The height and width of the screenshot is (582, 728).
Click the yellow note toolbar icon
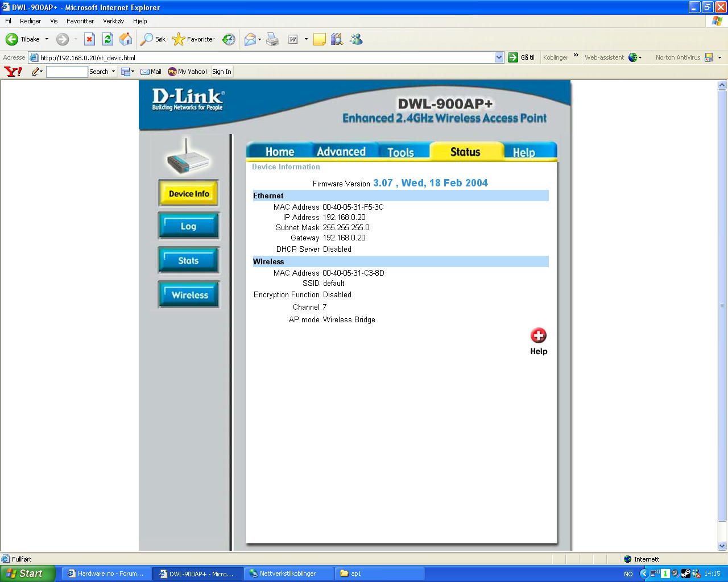point(320,39)
